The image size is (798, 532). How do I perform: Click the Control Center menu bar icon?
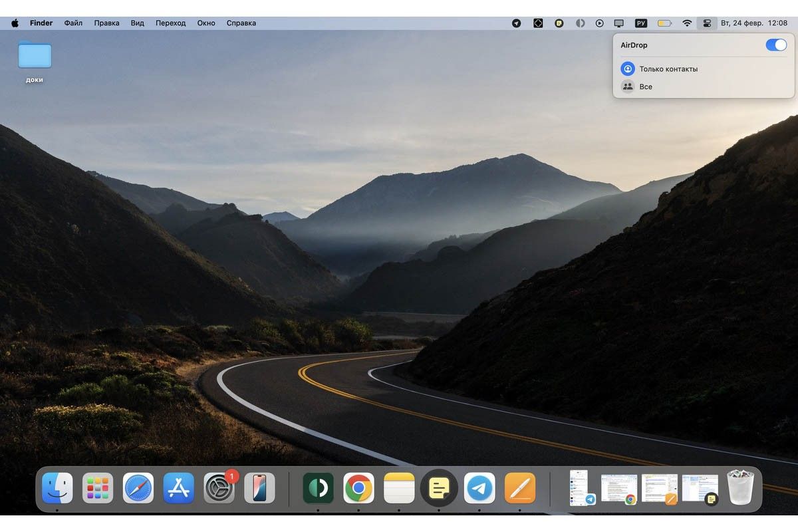706,23
